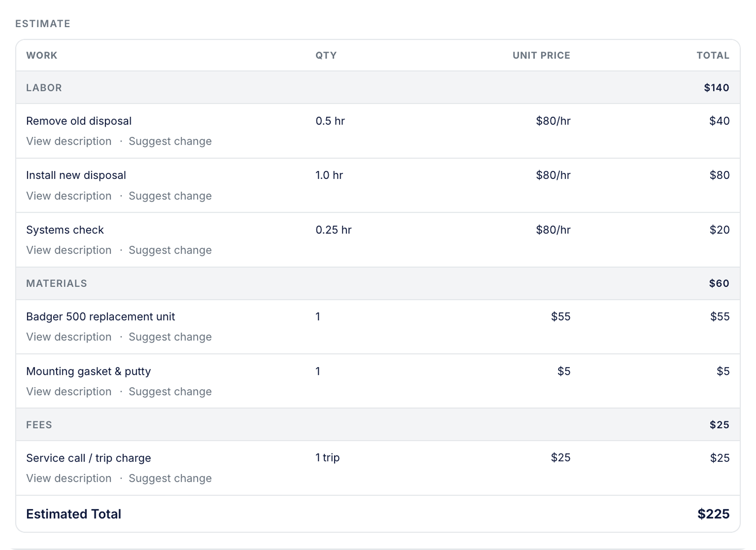View description of Badger 500 replacement unit
The image size is (756, 550).
tap(69, 337)
